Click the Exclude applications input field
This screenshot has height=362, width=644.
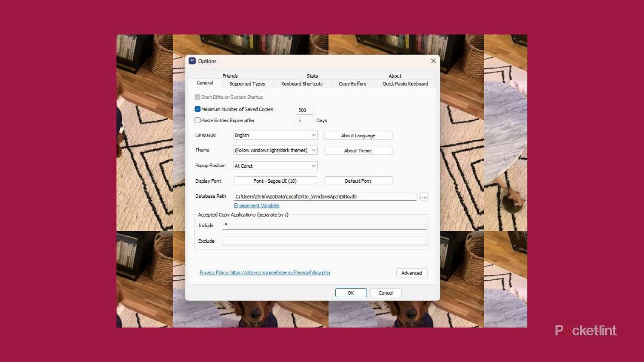[324, 241]
